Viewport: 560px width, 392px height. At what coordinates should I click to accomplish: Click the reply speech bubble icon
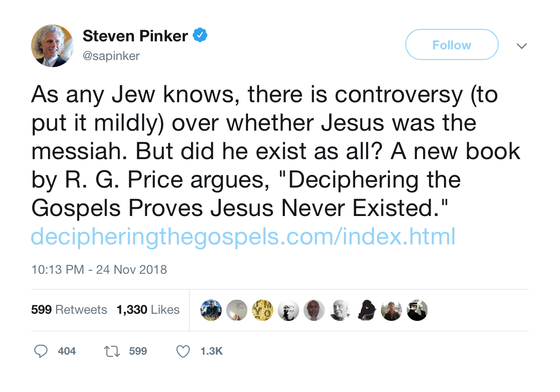tap(41, 351)
